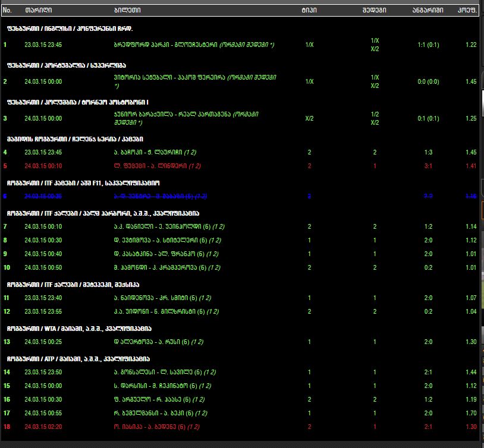Image resolution: width=484 pixels, height=448 pixels.
Task: Click the WTA tennis category heading
Action: point(79,328)
